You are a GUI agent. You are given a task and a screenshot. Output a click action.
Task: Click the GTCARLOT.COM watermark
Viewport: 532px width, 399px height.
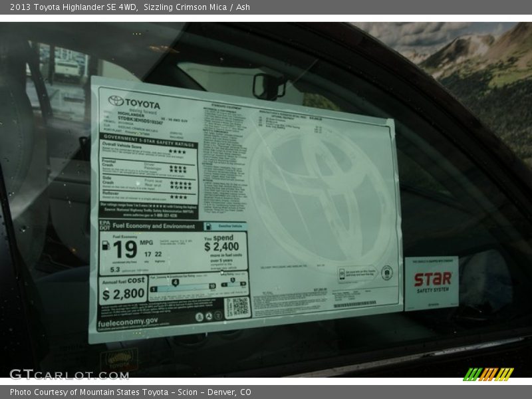(68, 374)
